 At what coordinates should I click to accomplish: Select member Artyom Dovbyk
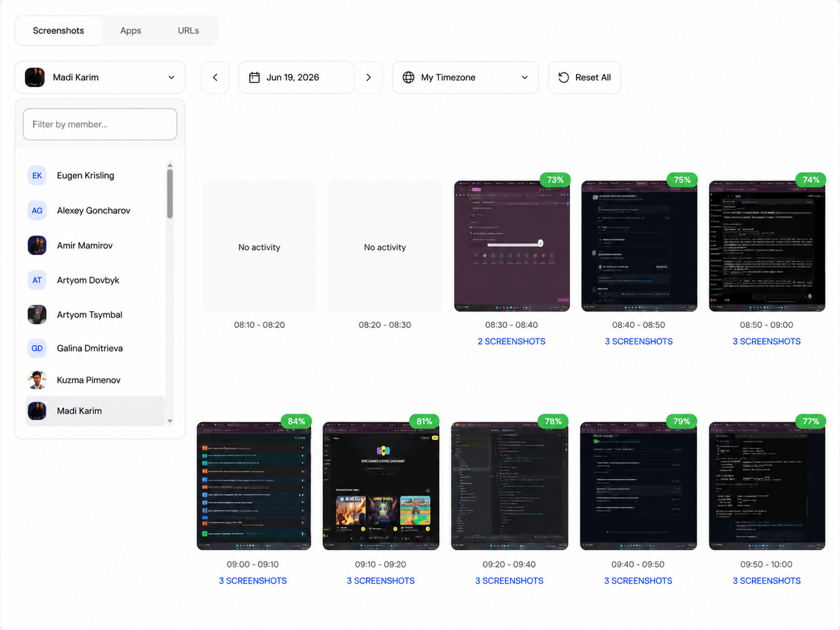tap(95, 280)
